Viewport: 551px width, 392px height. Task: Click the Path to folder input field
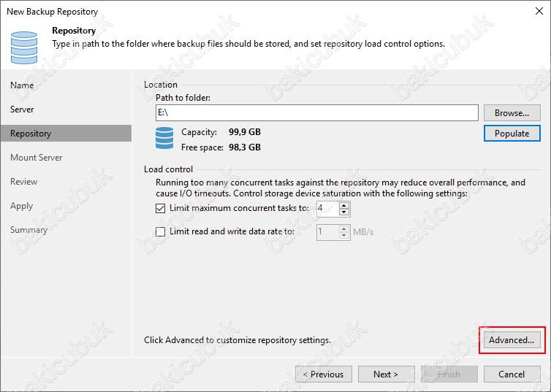[x=317, y=112]
